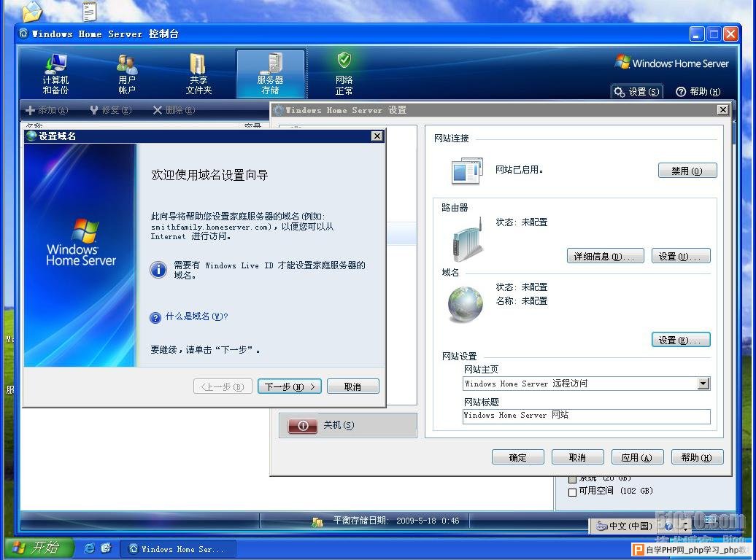Click 禁用(O) to disable the website

pos(687,171)
